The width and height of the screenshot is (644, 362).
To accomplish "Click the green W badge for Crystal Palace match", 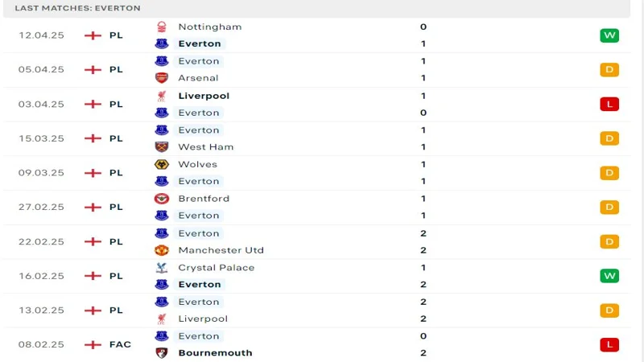I will point(609,276).
